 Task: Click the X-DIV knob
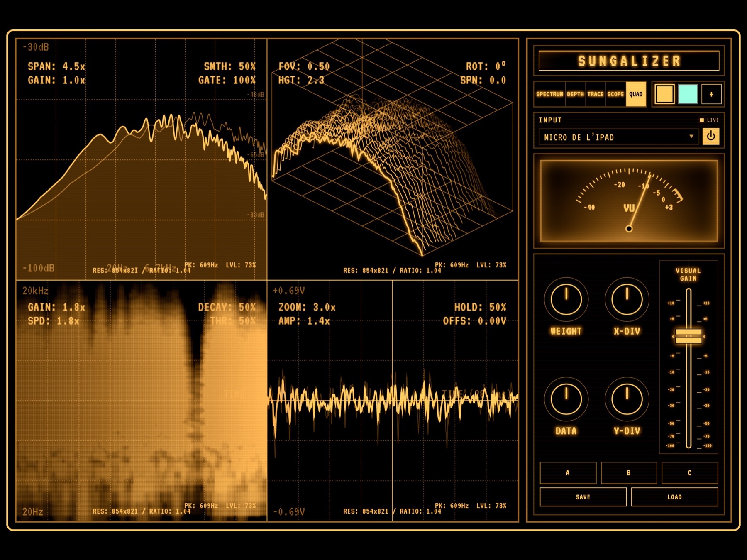click(627, 299)
